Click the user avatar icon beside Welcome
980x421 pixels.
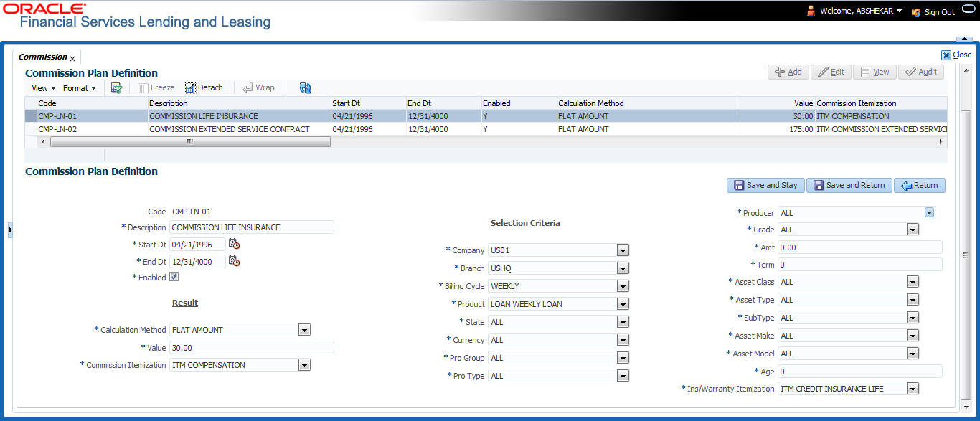(811, 11)
